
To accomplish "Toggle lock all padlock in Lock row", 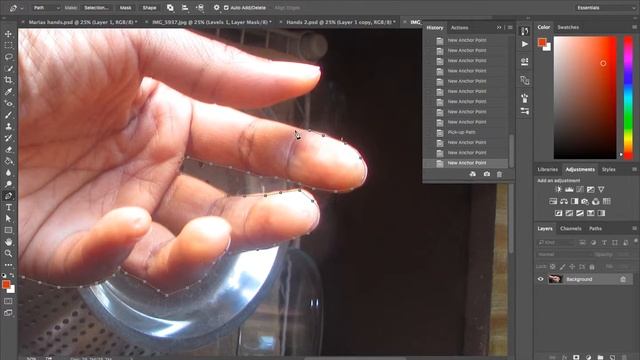I will (592, 267).
